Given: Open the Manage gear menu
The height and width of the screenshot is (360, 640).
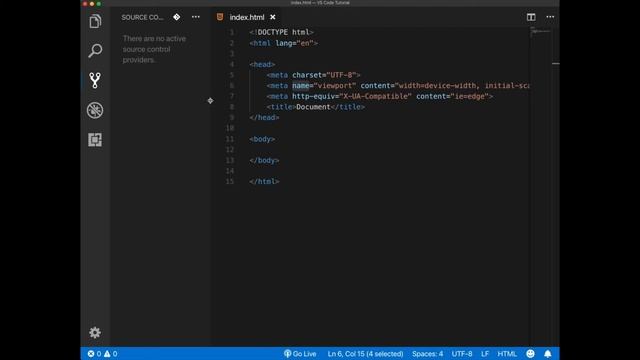Looking at the screenshot, I should point(95,333).
